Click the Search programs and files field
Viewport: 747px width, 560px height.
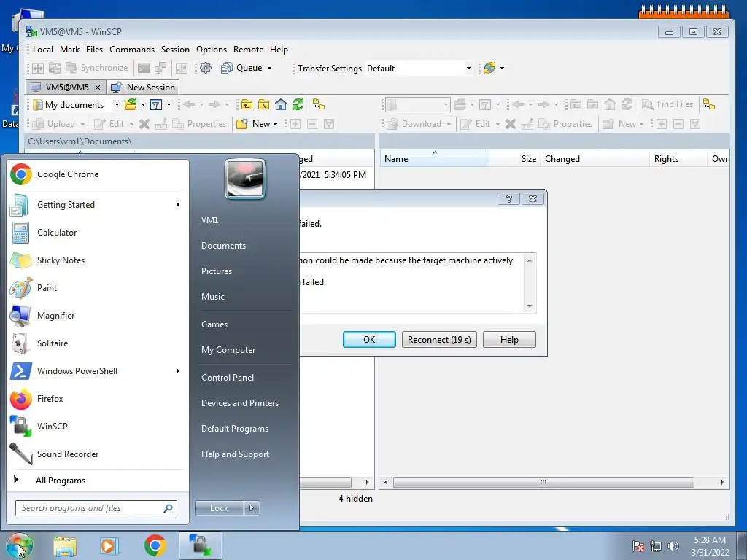[x=96, y=508]
